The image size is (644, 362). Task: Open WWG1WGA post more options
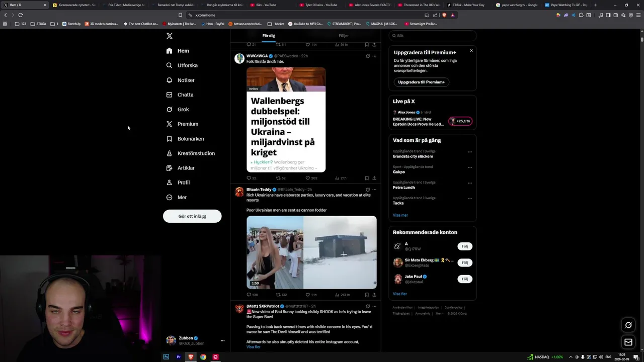point(374,56)
